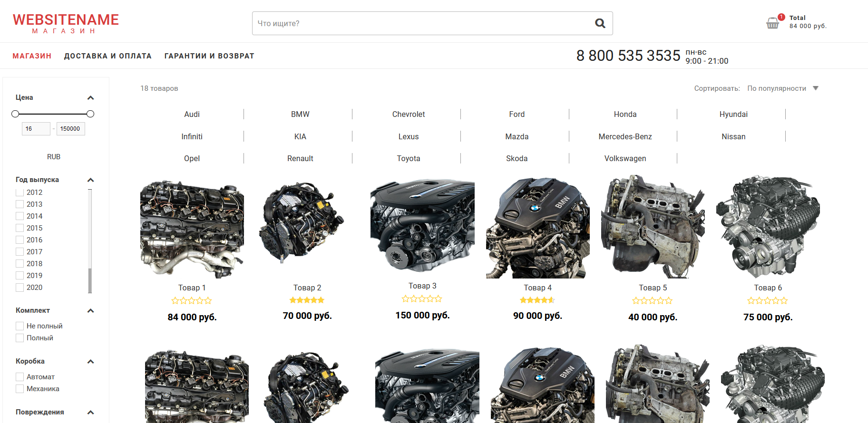Open the Товар 1 title link
The width and height of the screenshot is (868, 423).
pyautogui.click(x=192, y=288)
